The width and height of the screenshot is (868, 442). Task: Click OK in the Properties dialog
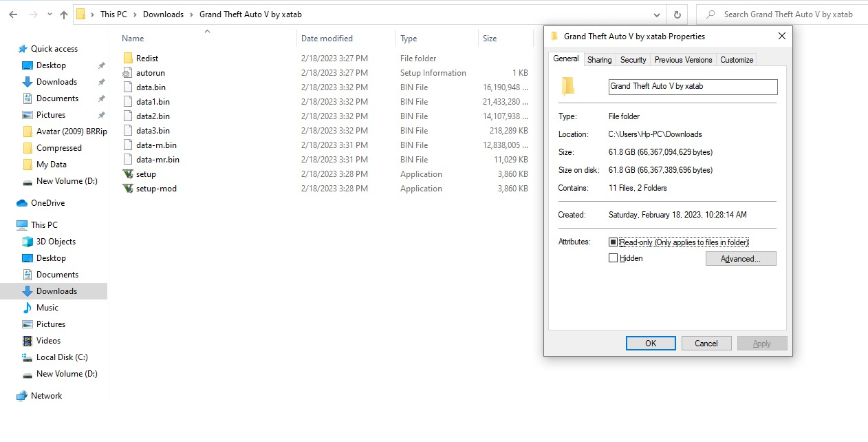click(x=651, y=344)
